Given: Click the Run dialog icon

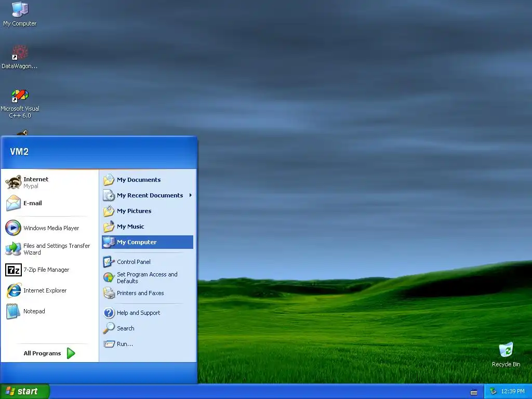Looking at the screenshot, I should (109, 344).
